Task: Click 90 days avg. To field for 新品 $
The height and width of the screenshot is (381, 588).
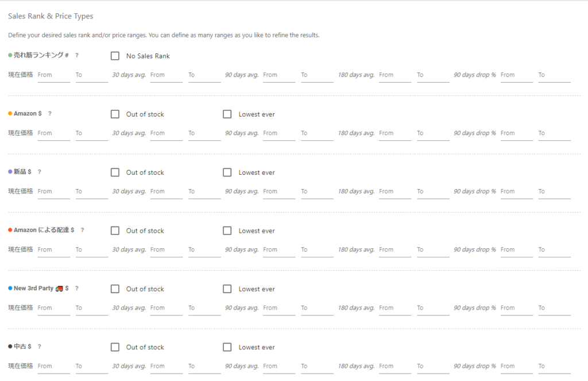Action: pyautogui.click(x=317, y=191)
